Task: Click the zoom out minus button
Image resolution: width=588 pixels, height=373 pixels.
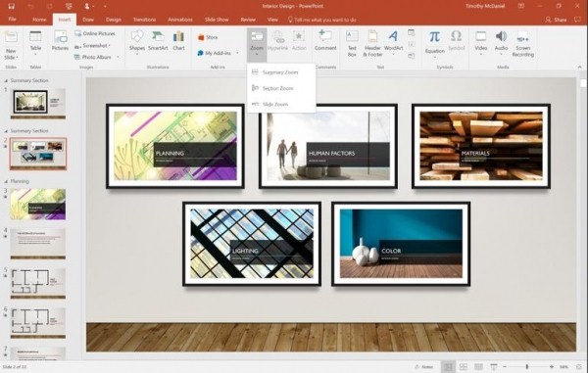Action: pyautogui.click(x=505, y=367)
